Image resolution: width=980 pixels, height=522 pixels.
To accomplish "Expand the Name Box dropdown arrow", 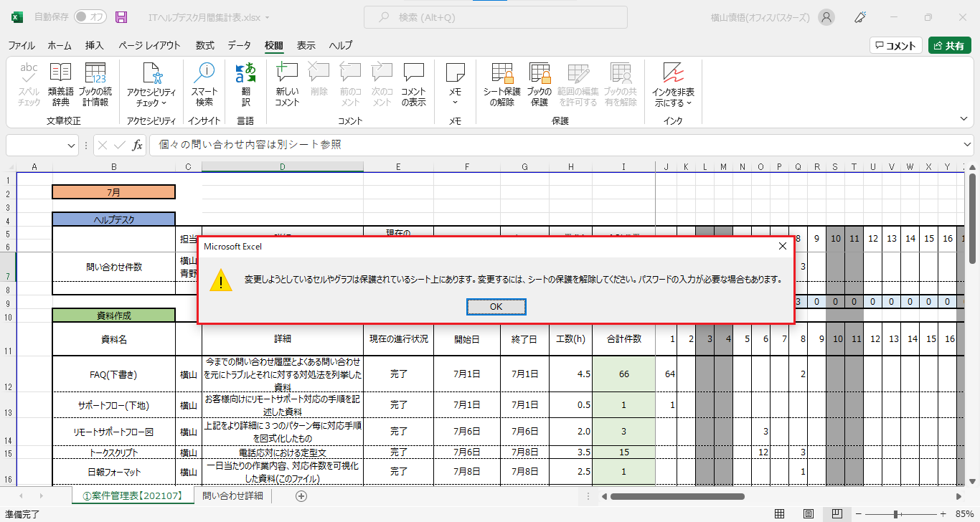I will click(x=72, y=145).
